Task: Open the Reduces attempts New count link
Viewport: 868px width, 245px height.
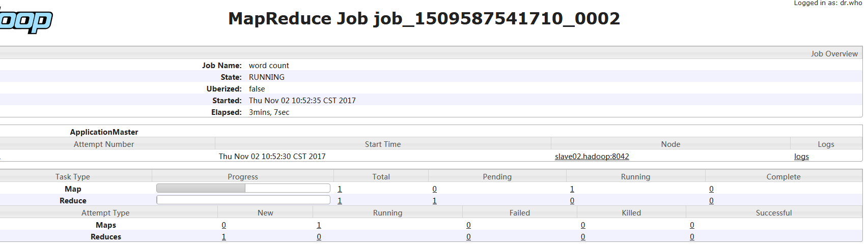Action: coord(223,237)
